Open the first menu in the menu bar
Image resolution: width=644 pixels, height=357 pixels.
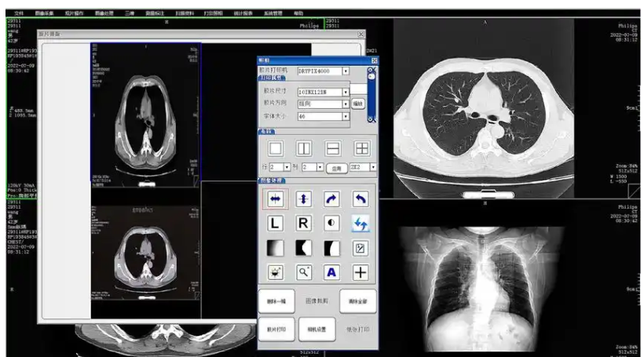19,13
